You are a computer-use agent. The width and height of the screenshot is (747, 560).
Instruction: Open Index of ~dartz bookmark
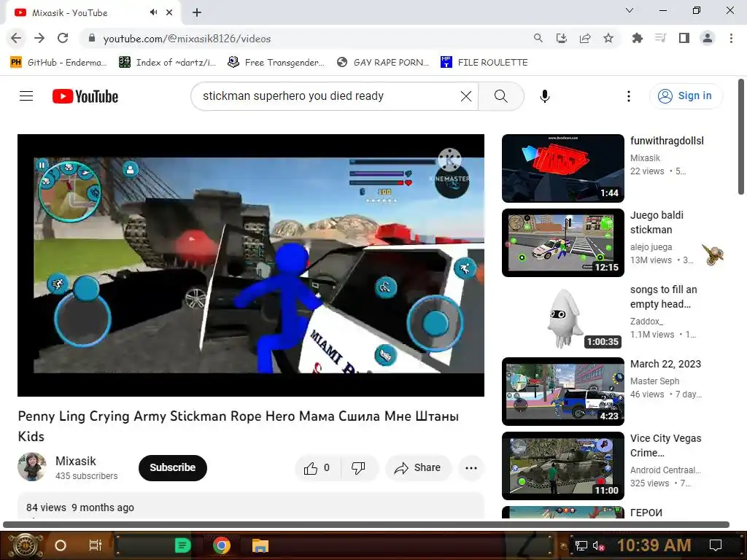(167, 63)
